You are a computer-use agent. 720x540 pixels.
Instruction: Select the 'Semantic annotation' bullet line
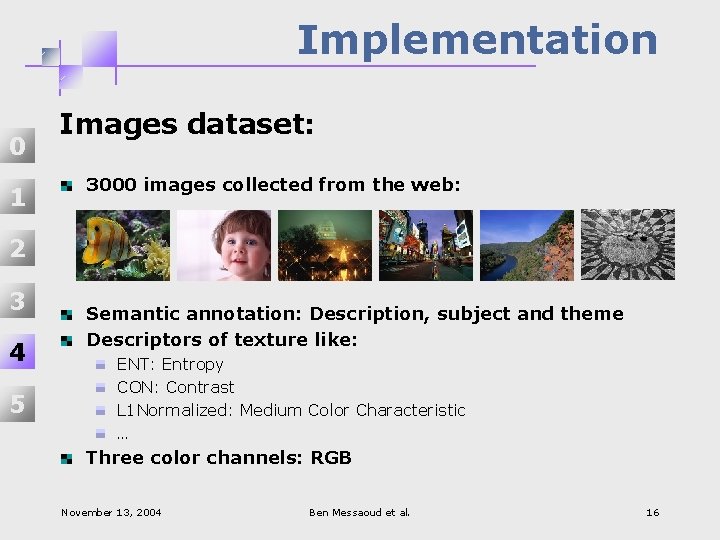coord(354,314)
